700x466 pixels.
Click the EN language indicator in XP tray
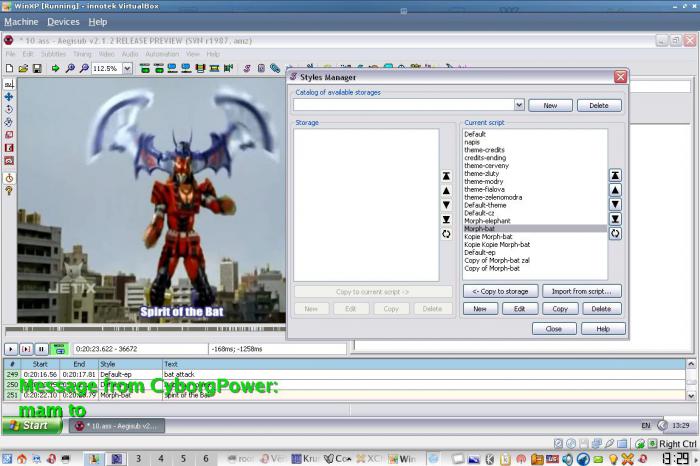646,425
